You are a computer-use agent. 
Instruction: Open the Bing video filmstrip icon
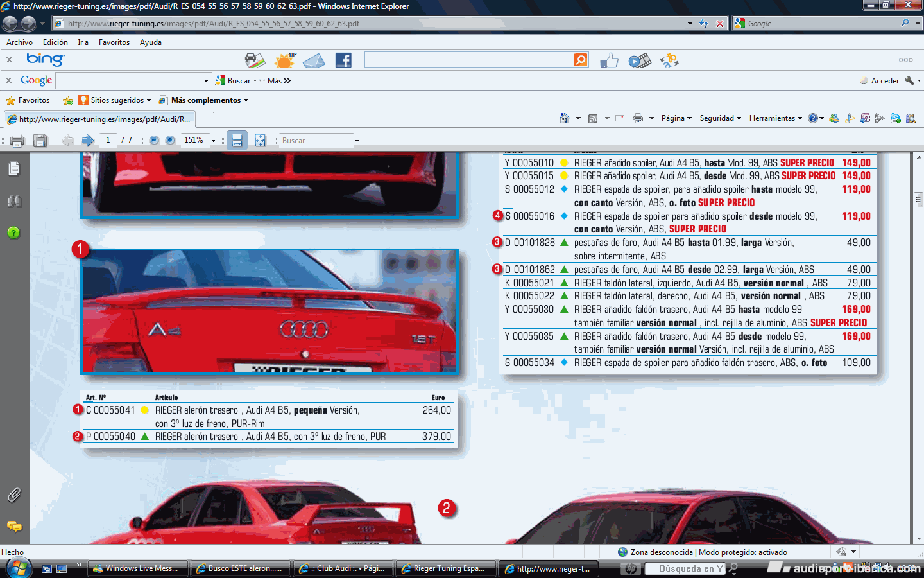[640, 61]
